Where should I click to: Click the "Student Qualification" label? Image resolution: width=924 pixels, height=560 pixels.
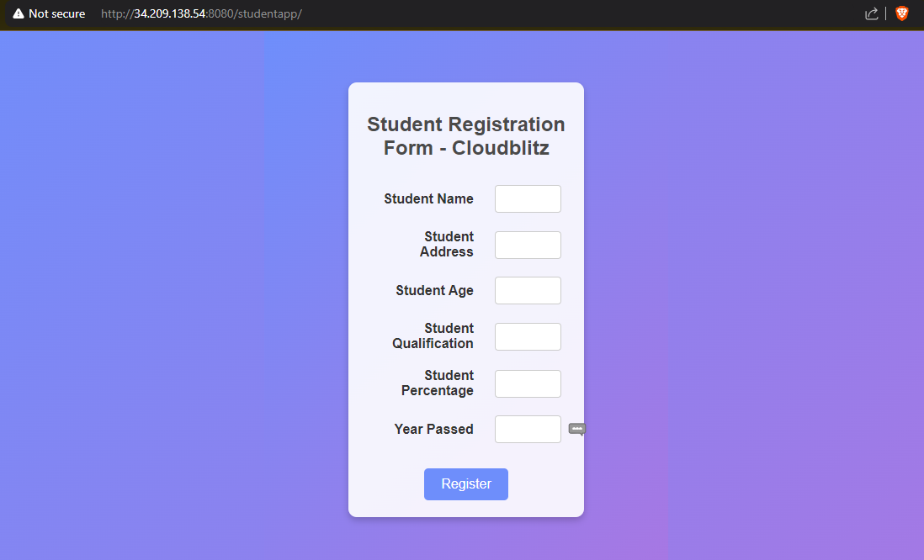tap(434, 336)
